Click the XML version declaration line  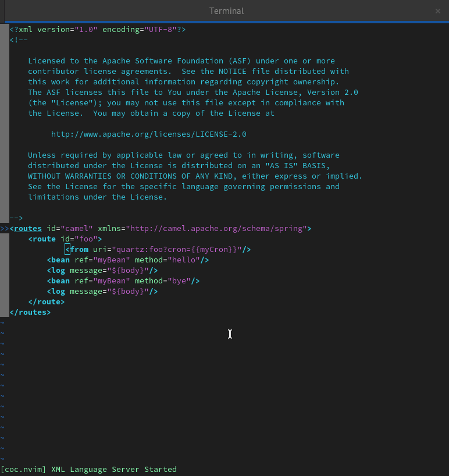point(98,30)
